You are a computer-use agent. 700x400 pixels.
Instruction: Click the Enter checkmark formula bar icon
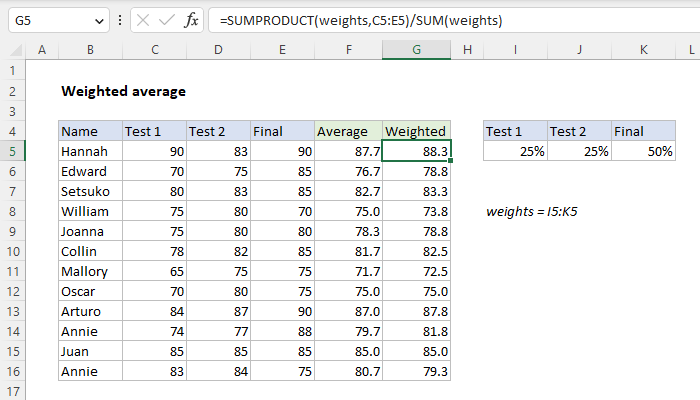(167, 21)
